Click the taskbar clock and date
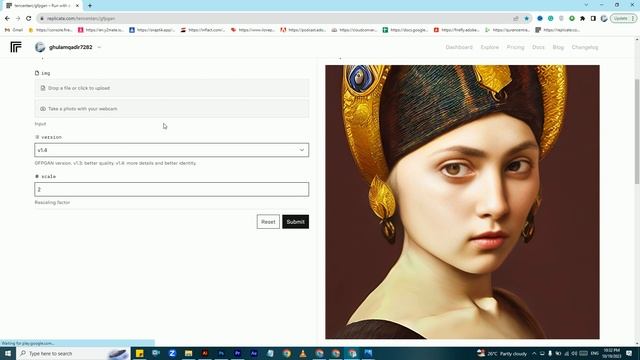Viewport: 640px width, 360px height. tap(611, 353)
